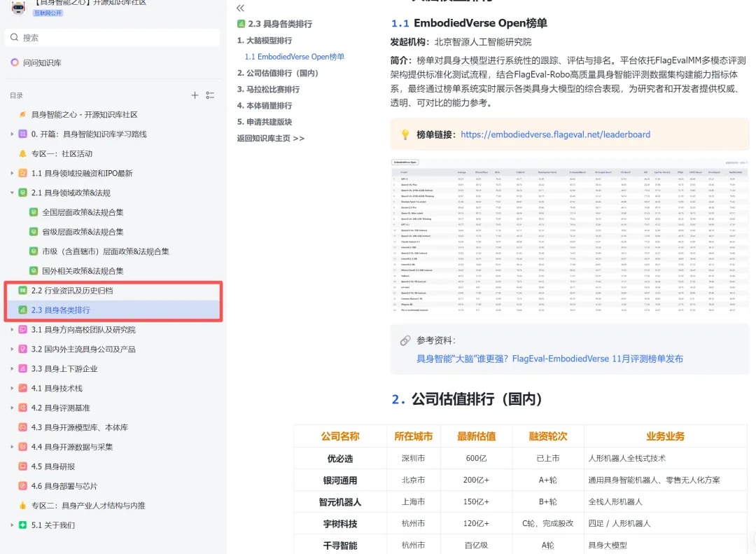Click the icon beside 4.6 具身部署与芯片
Viewport: 756px width, 554px height.
22,486
